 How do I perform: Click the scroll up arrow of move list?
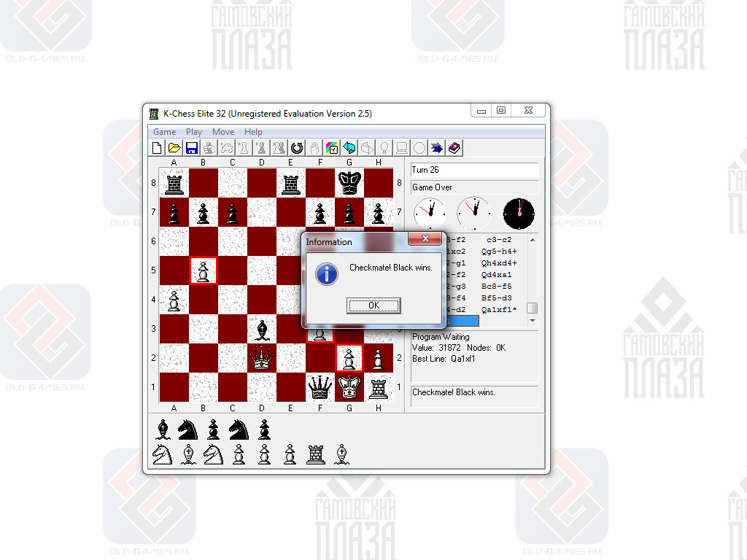click(533, 240)
